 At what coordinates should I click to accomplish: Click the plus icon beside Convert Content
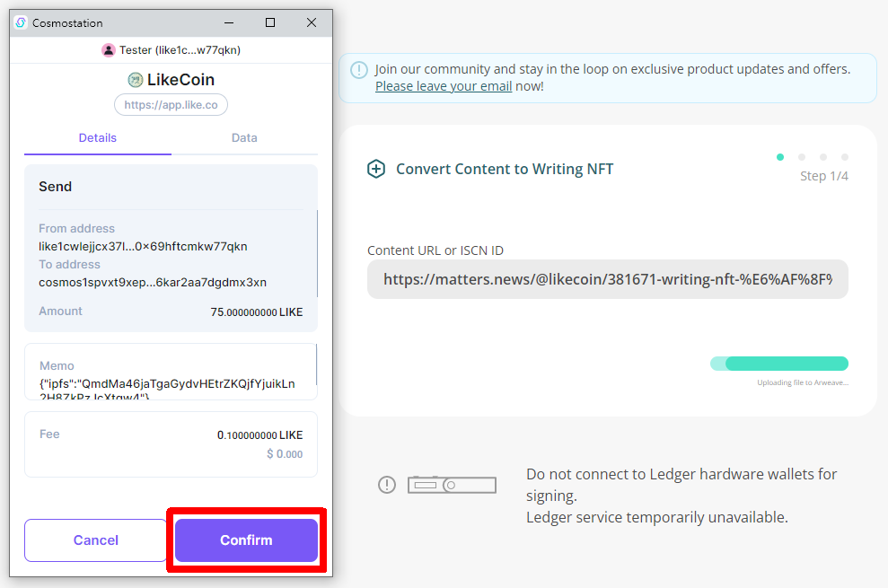pyautogui.click(x=376, y=169)
